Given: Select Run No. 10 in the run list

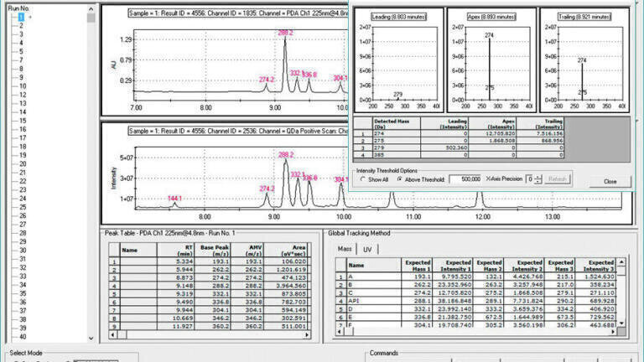Looking at the screenshot, I should (x=22, y=86).
